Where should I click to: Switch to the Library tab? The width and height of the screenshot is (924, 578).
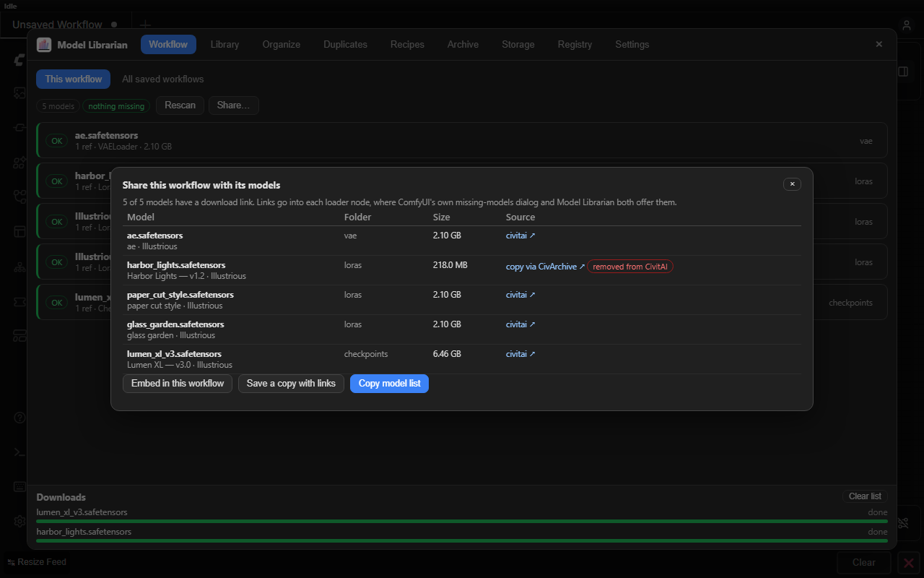pyautogui.click(x=225, y=45)
